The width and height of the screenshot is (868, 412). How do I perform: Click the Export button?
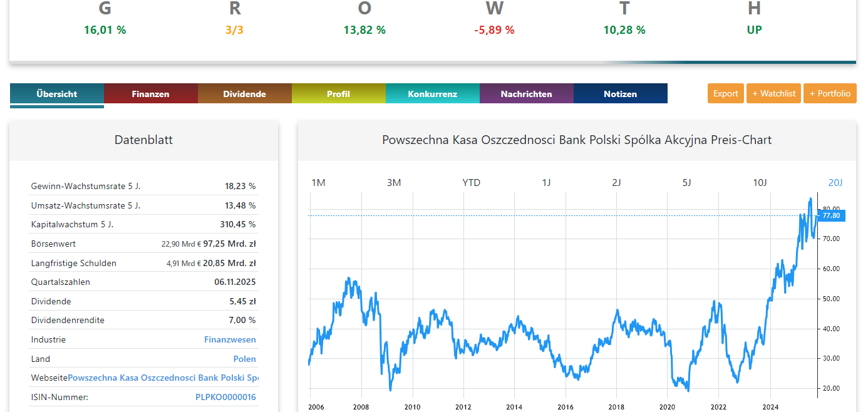725,93
